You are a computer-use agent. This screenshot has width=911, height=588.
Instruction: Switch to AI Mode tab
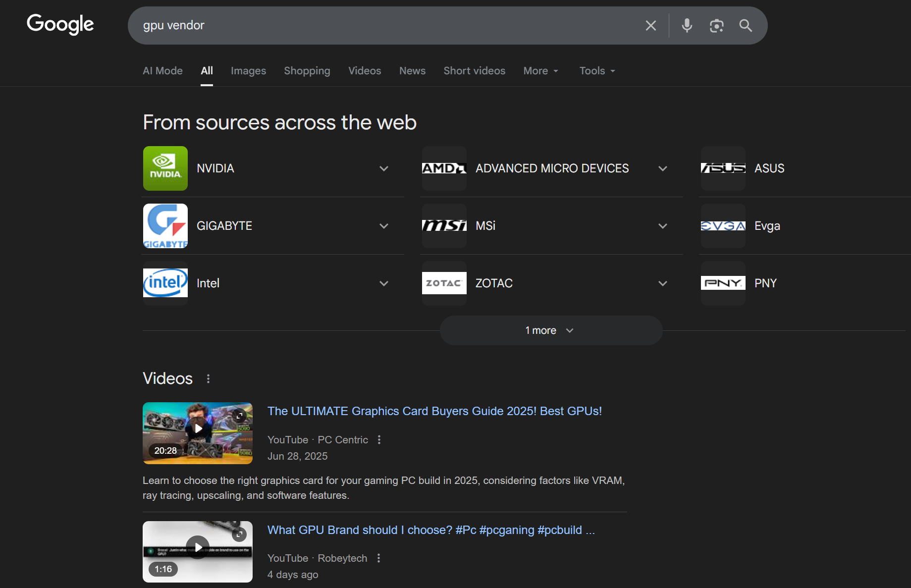[162, 71]
